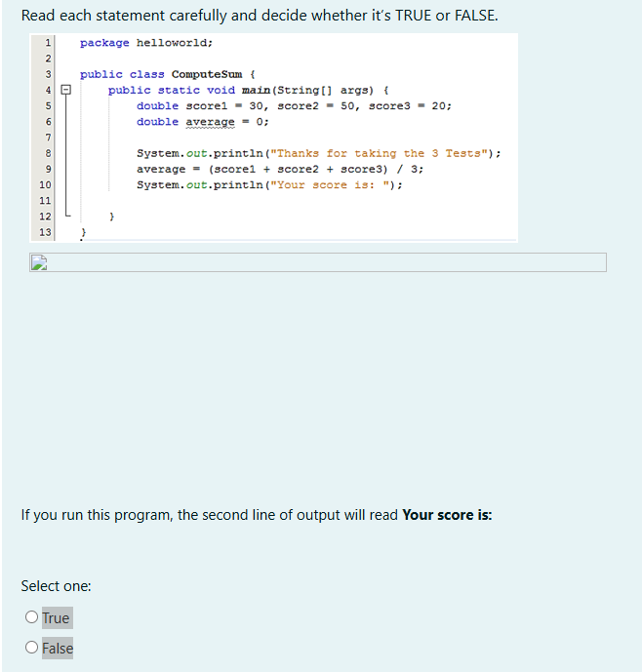Click the score1 declaration line
This screenshot has height=672, width=642.
(x=295, y=106)
